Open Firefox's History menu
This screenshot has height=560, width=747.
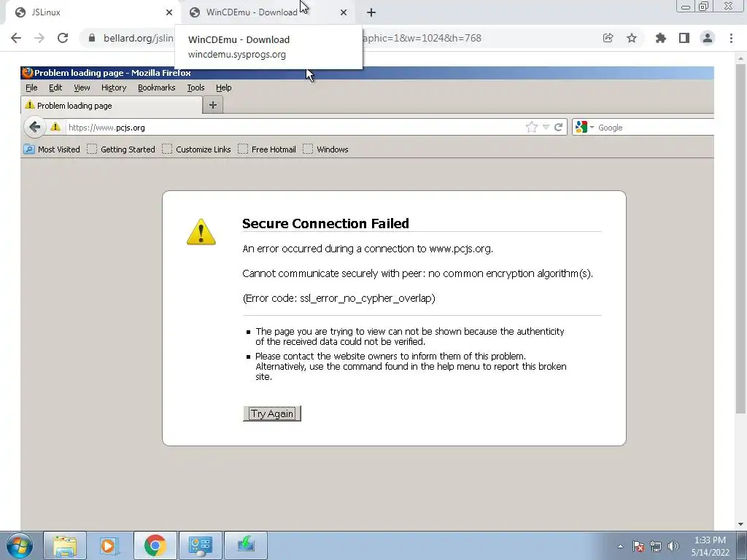[x=113, y=87]
